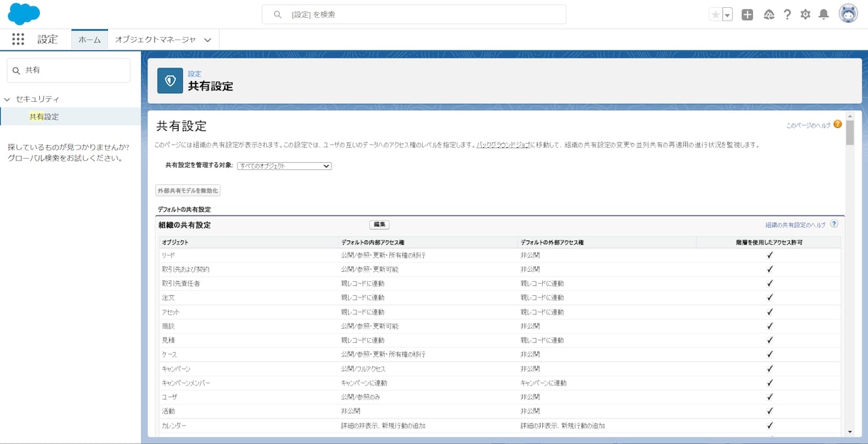Click the hierarchy access checkmark in リード row
This screenshot has width=868, height=444.
pos(770,255)
